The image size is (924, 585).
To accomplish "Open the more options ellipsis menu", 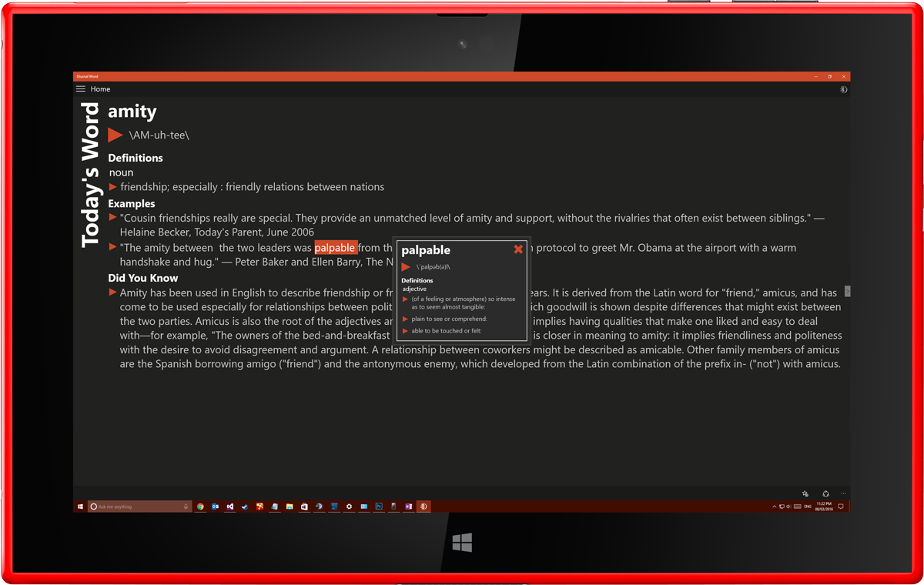I will [x=844, y=494].
